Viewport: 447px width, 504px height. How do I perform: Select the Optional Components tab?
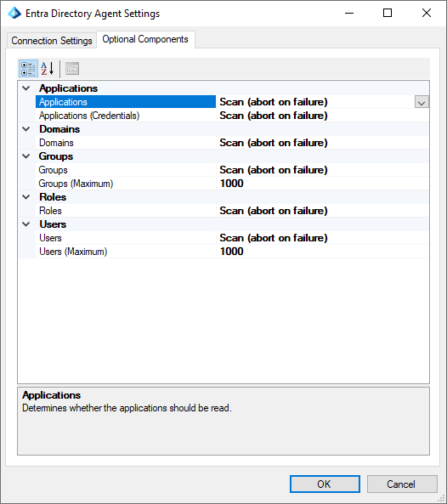click(x=145, y=39)
